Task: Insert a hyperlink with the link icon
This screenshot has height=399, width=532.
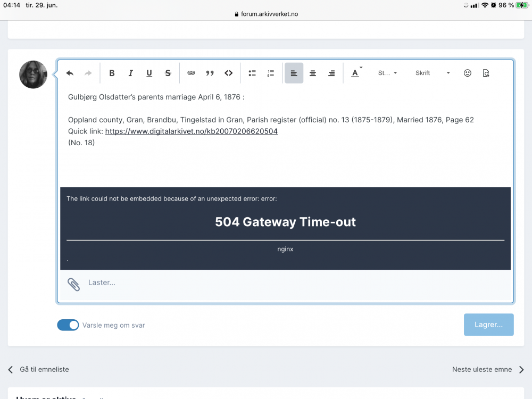Action: click(191, 73)
